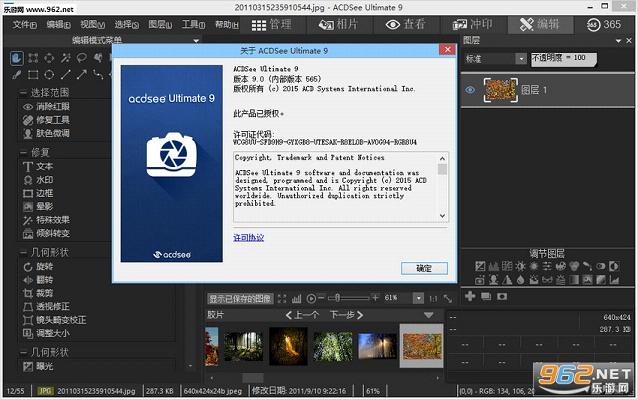This screenshot has height=400, width=638.
Task: Collapse the 选择范围 group
Action: click(x=23, y=93)
